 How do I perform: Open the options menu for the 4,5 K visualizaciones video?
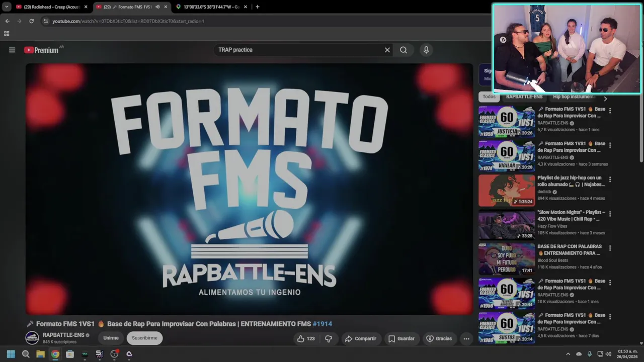tap(610, 317)
